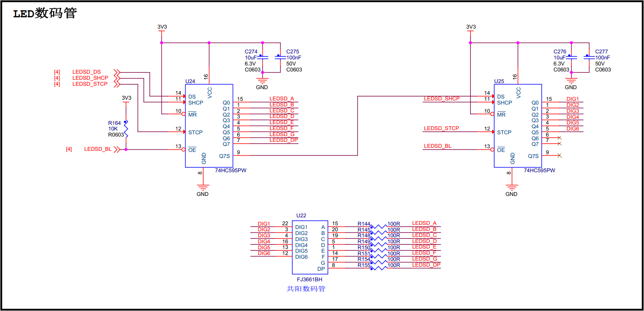Click the U24 designator label
This screenshot has height=311, width=644.
point(190,81)
